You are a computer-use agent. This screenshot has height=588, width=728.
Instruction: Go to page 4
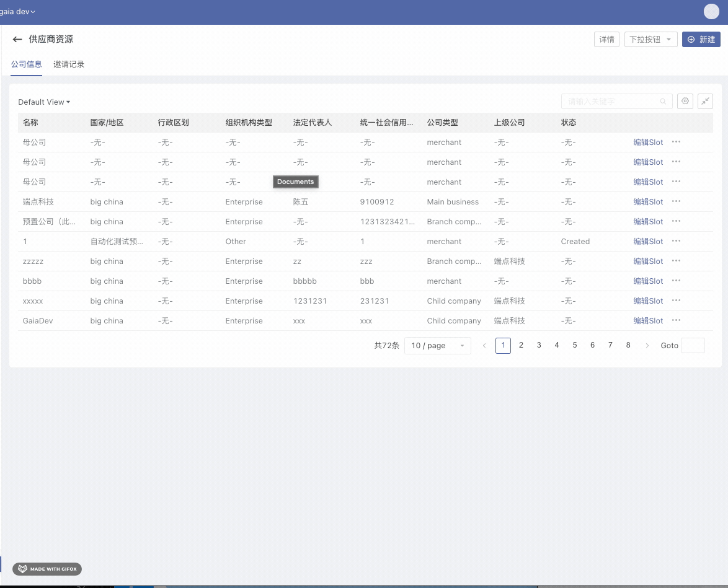pyautogui.click(x=557, y=345)
